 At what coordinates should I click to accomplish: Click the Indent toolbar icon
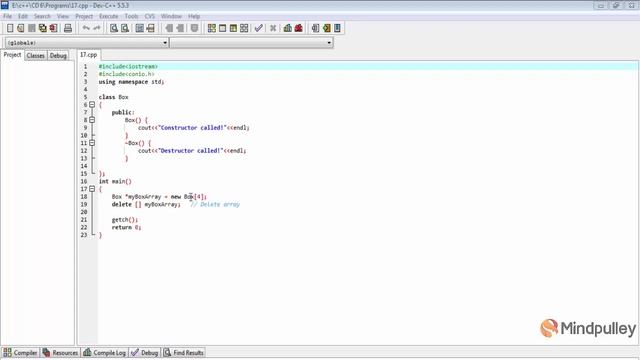pyautogui.click(x=169, y=28)
